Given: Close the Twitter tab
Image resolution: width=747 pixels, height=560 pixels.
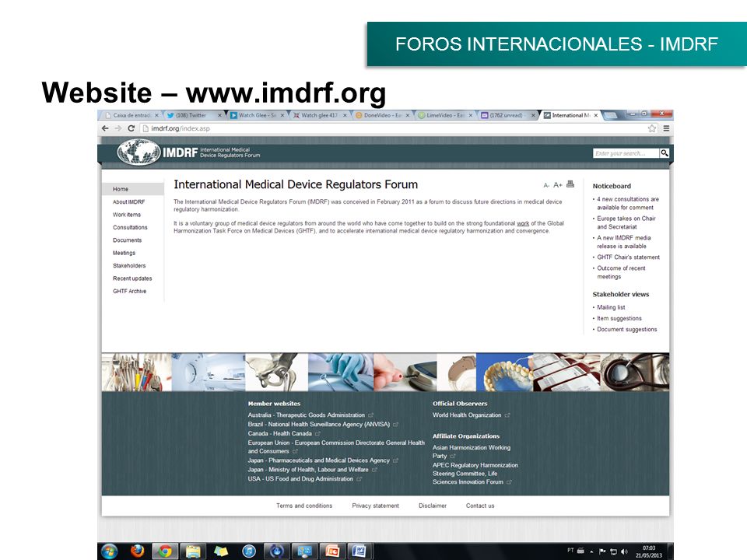Looking at the screenshot, I should point(219,115).
